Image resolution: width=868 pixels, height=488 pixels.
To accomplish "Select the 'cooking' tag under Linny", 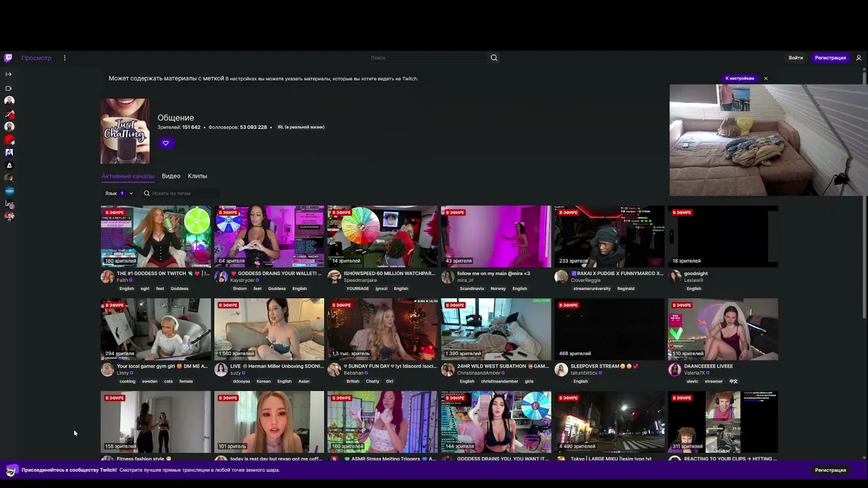I will tap(127, 382).
